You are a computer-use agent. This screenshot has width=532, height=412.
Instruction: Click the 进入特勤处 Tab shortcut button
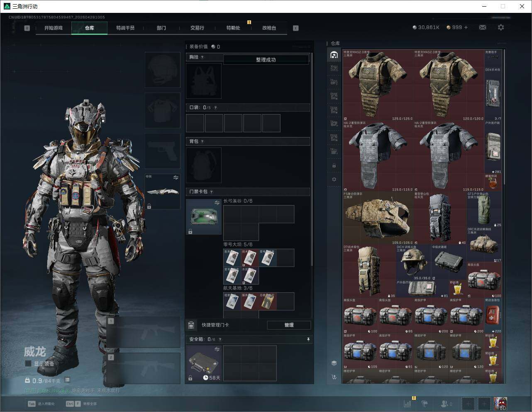[41, 404]
